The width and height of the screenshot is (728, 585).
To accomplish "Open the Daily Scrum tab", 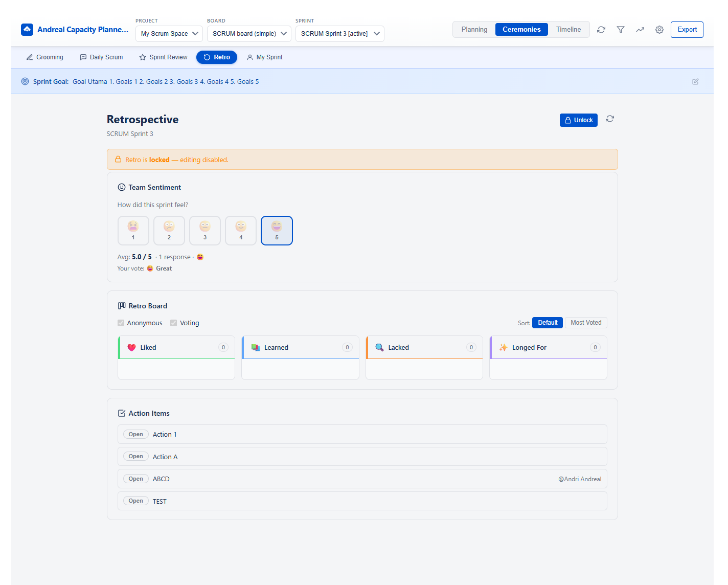I will (101, 57).
